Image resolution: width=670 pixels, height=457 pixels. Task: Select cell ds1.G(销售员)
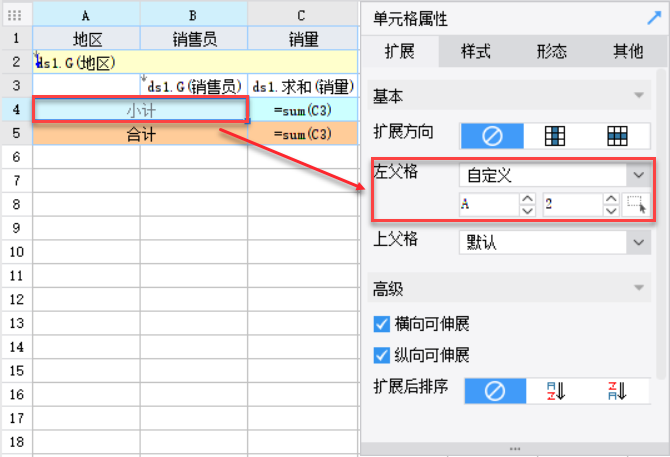(194, 86)
